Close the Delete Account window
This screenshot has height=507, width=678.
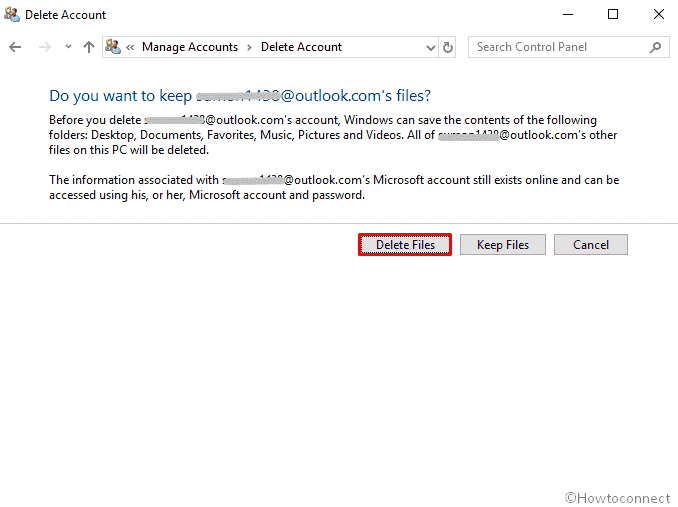point(659,14)
